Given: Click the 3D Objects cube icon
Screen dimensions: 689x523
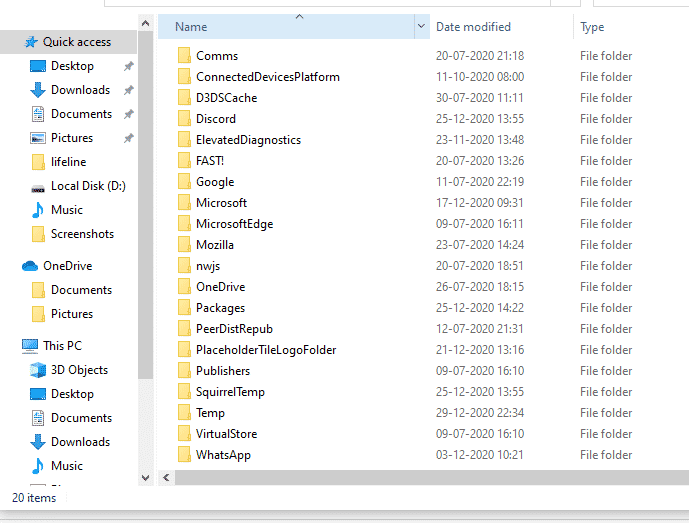Looking at the screenshot, I should (38, 370).
